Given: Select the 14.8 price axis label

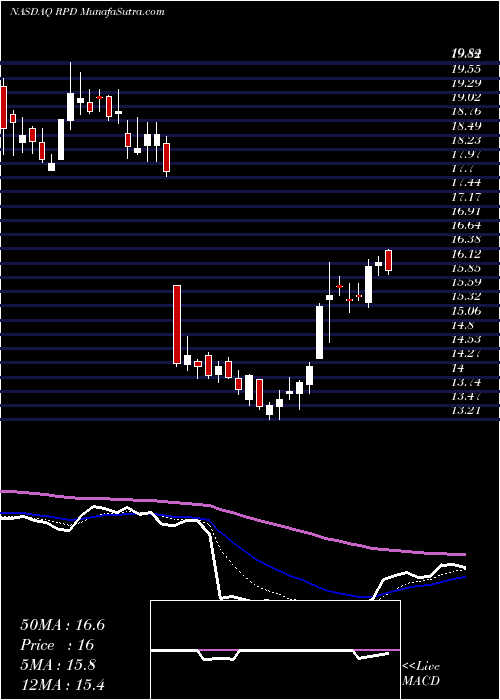Looking at the screenshot, I should tap(462, 326).
